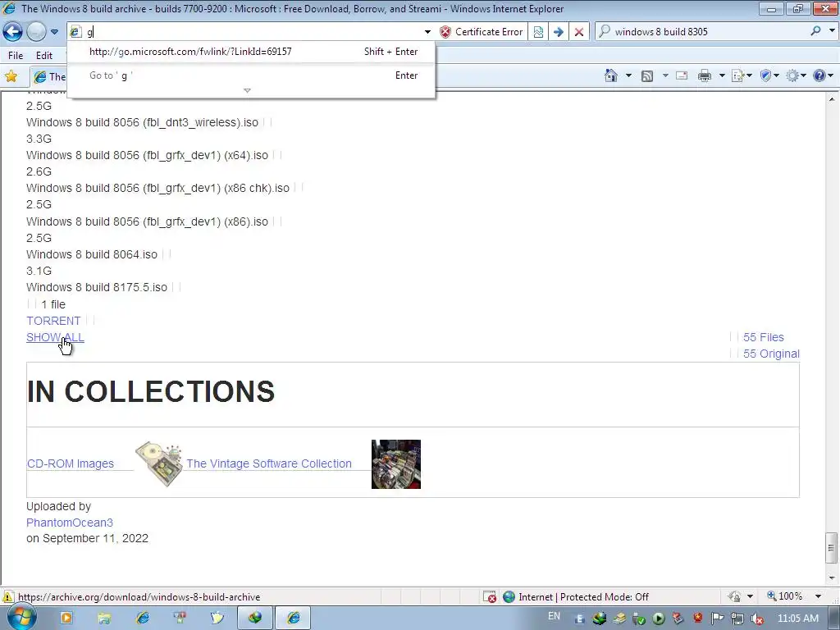Image resolution: width=840 pixels, height=630 pixels.
Task: Click the muted volume tray icon
Action: 757,619
